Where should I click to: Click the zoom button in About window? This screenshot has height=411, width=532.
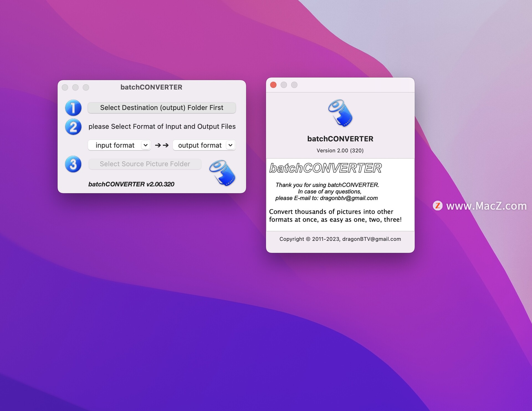coord(294,85)
